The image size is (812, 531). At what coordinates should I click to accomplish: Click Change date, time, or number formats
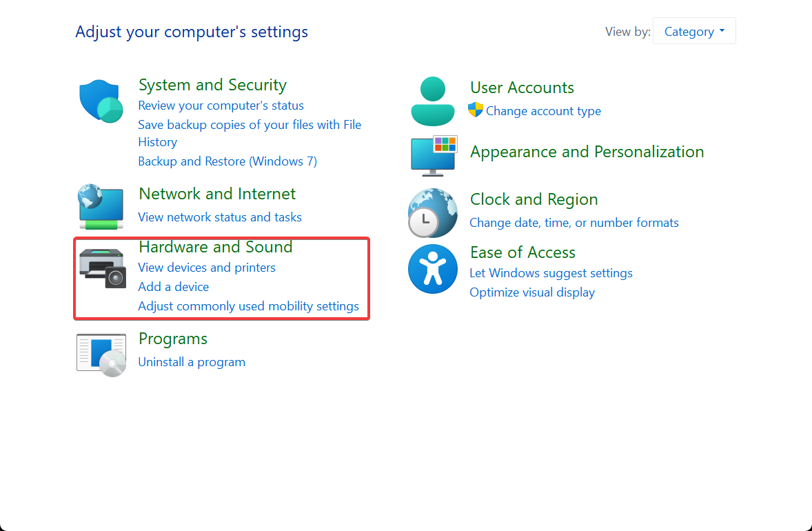(x=574, y=222)
